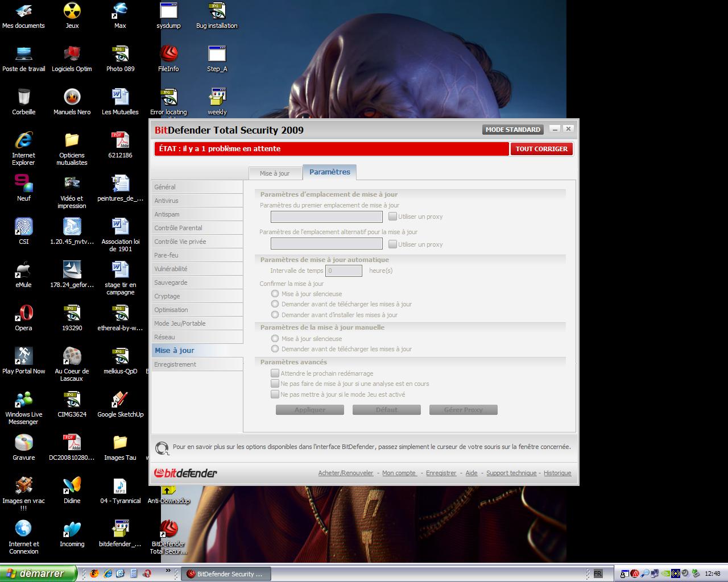Select automatic Mise à jour silencieuse radio

pos(275,294)
